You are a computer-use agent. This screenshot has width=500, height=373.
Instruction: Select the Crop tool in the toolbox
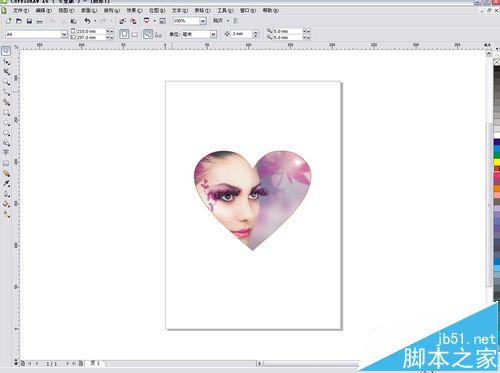tap(6, 72)
